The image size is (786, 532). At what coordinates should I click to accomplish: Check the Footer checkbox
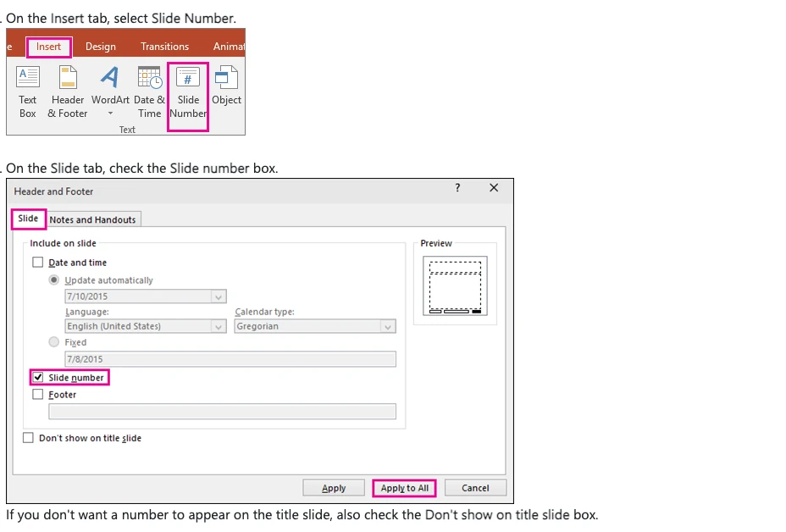[x=37, y=394]
